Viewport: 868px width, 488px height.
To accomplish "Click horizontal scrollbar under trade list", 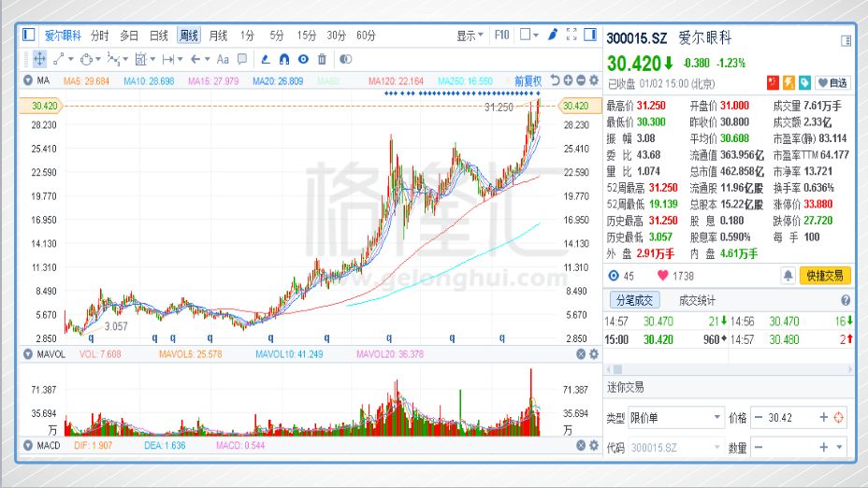I will (729, 369).
